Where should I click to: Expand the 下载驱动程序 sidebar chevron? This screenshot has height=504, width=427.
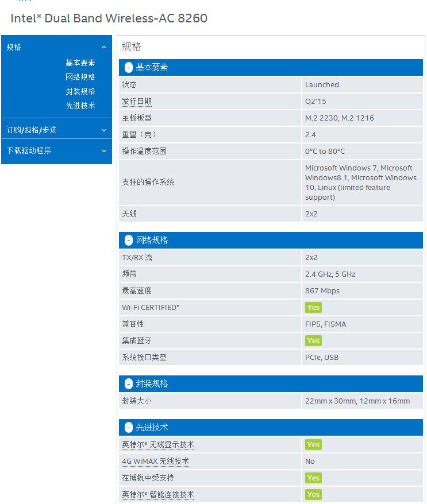click(x=104, y=151)
